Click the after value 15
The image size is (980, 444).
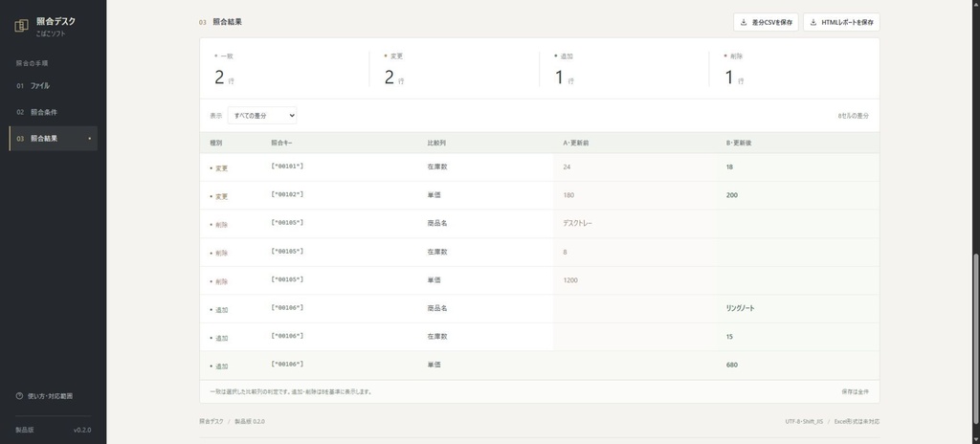pos(729,337)
